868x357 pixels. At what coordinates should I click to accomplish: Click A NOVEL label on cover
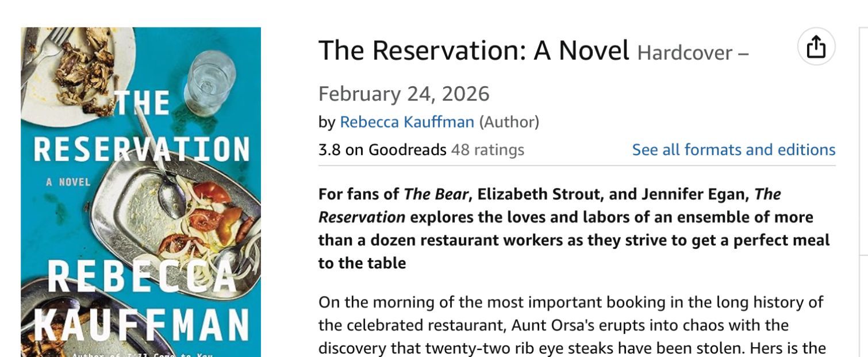click(68, 182)
